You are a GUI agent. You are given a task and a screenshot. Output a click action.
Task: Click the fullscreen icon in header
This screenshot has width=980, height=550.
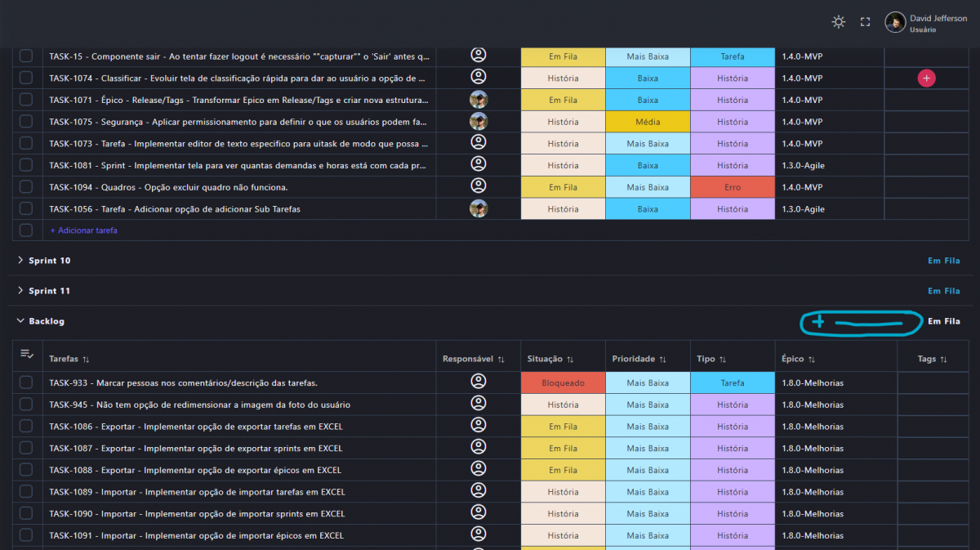click(866, 22)
